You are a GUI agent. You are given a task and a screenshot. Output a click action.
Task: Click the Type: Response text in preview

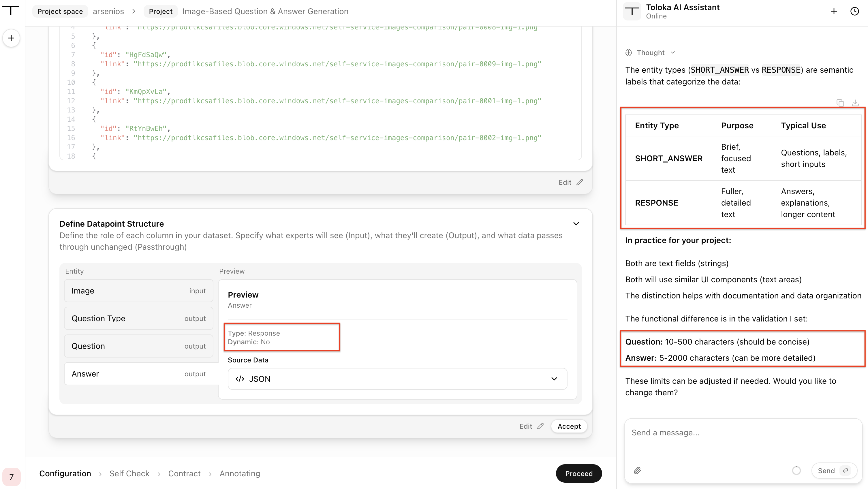click(254, 333)
